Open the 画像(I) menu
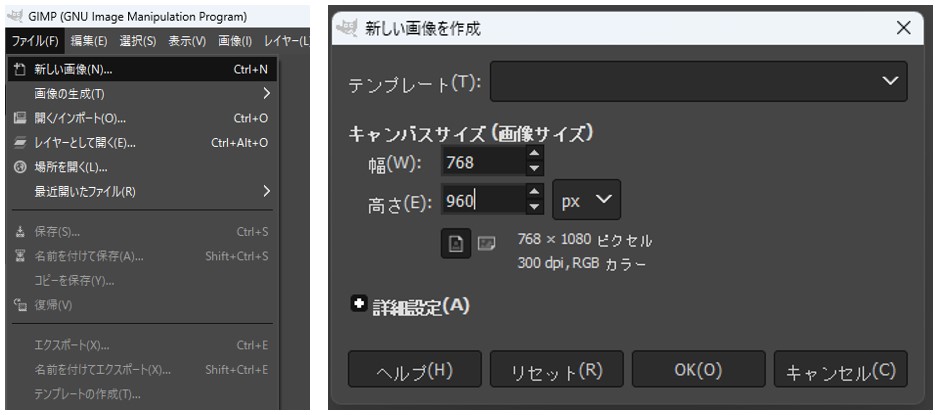 click(x=235, y=41)
